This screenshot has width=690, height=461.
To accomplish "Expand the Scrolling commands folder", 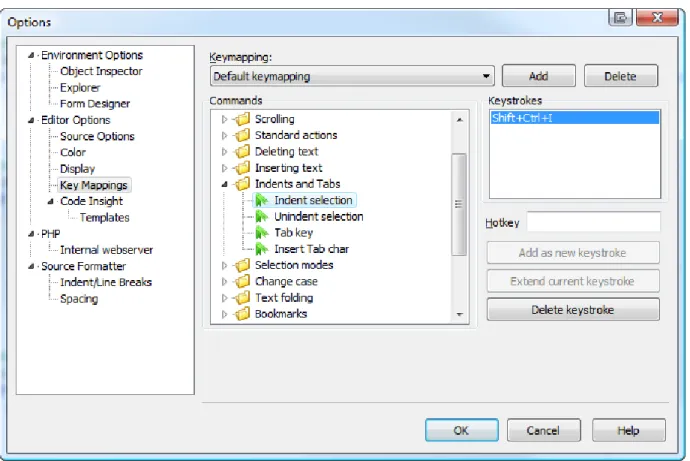I will (224, 119).
